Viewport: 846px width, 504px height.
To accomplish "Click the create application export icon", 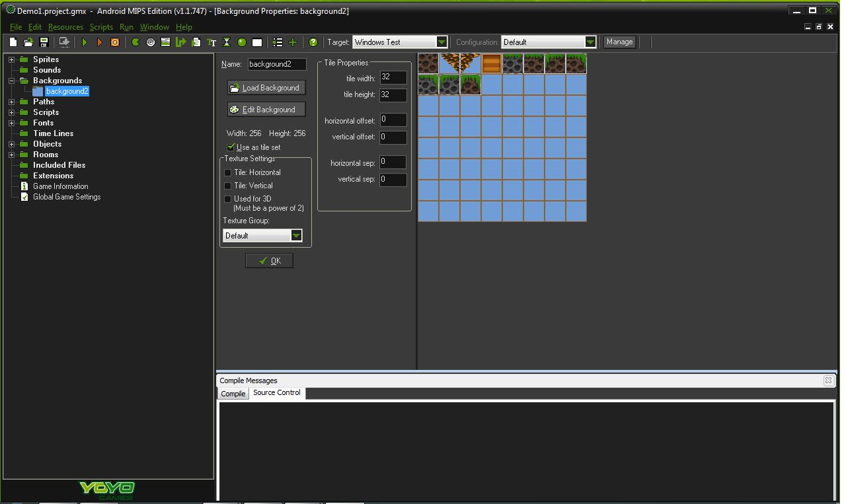I will coord(64,42).
